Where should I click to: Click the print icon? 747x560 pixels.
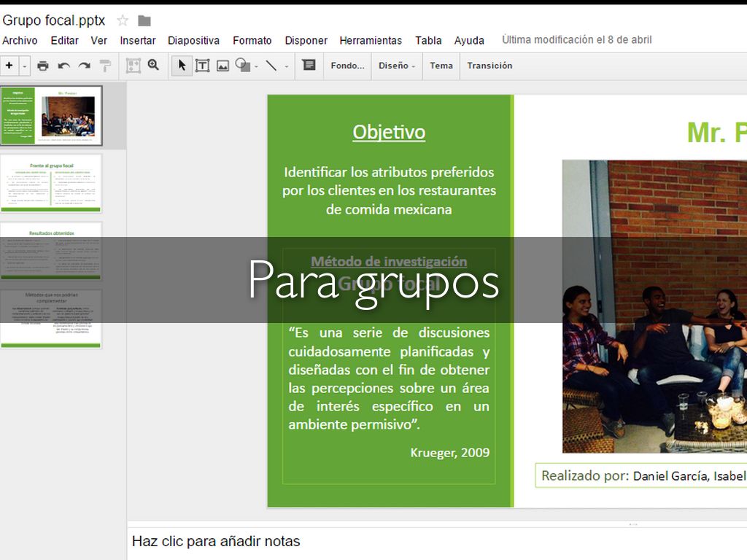click(43, 66)
